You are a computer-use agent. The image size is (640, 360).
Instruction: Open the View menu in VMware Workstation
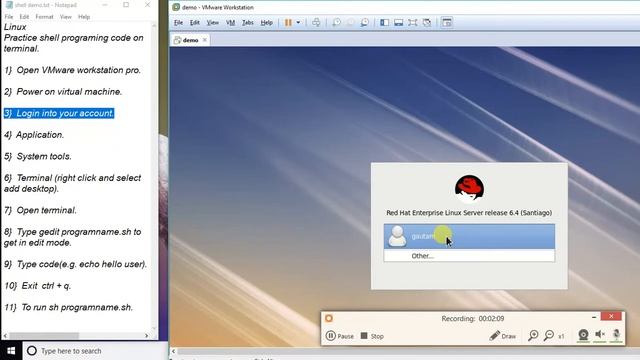click(x=212, y=23)
